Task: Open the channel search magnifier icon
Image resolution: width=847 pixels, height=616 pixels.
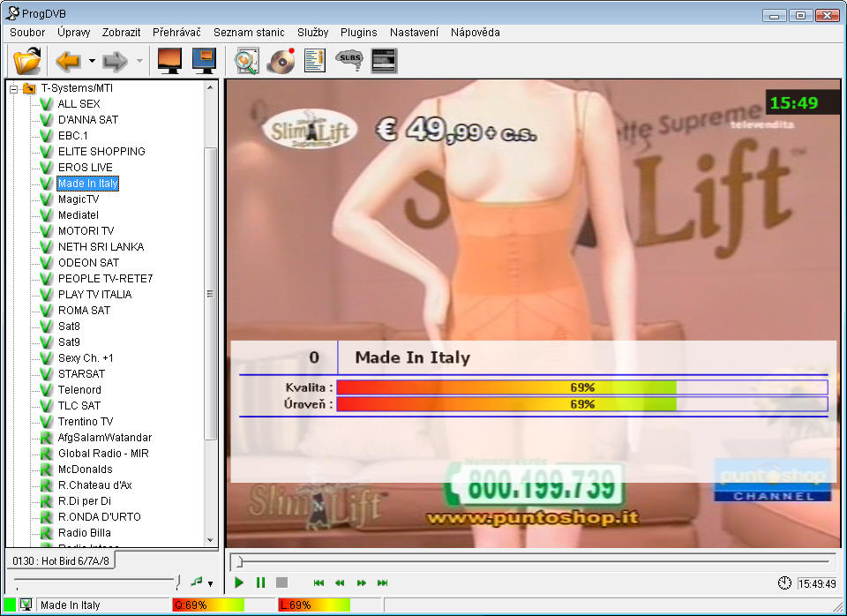Action: pyautogui.click(x=246, y=61)
